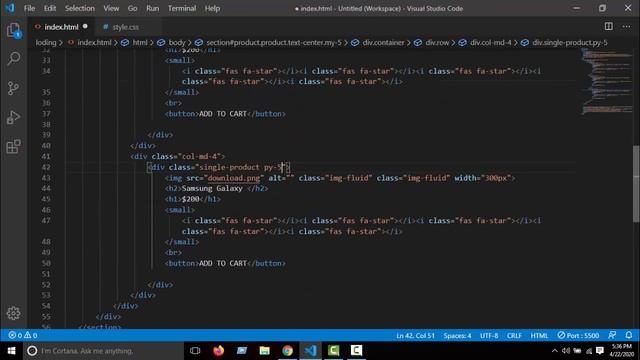The image size is (640, 360).
Task: Click the feedback icon in status bar
Action: (x=612, y=335)
